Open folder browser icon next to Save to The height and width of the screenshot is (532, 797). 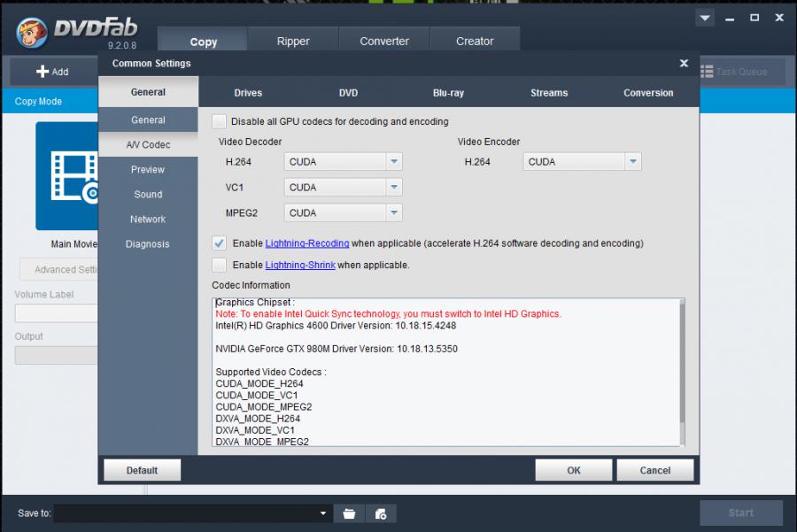click(x=349, y=513)
